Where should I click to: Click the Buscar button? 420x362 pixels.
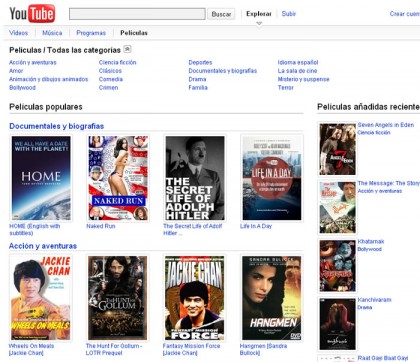pyautogui.click(x=221, y=14)
